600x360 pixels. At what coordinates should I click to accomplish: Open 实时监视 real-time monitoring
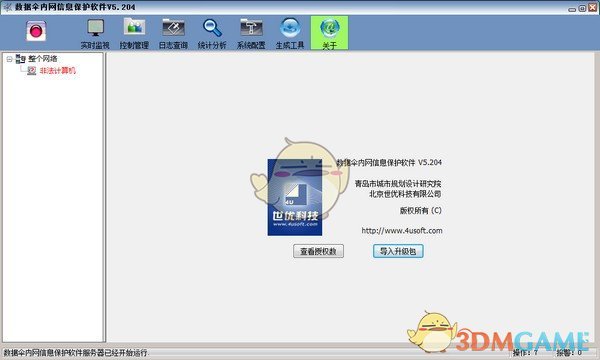95,34
